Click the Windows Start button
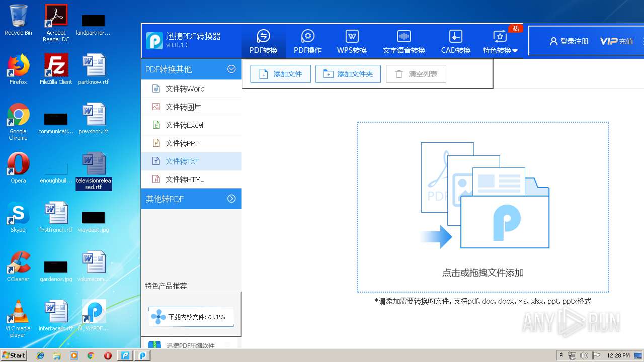644x362 pixels. coord(14,355)
